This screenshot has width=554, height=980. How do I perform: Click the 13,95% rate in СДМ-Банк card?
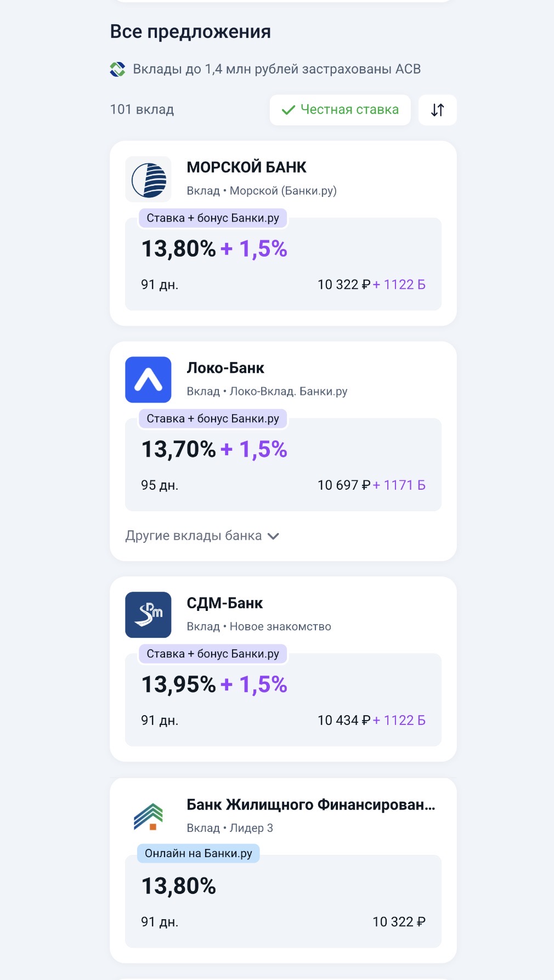[179, 684]
